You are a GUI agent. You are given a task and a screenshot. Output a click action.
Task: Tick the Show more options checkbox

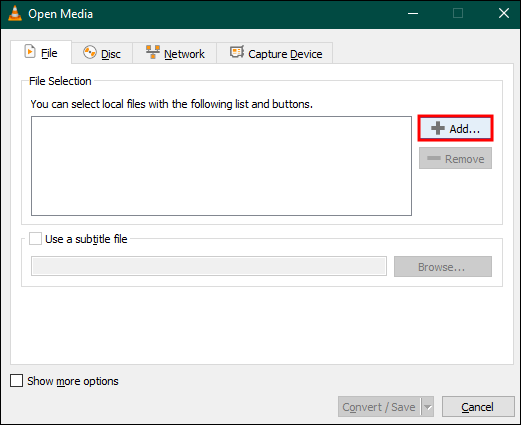point(16,380)
